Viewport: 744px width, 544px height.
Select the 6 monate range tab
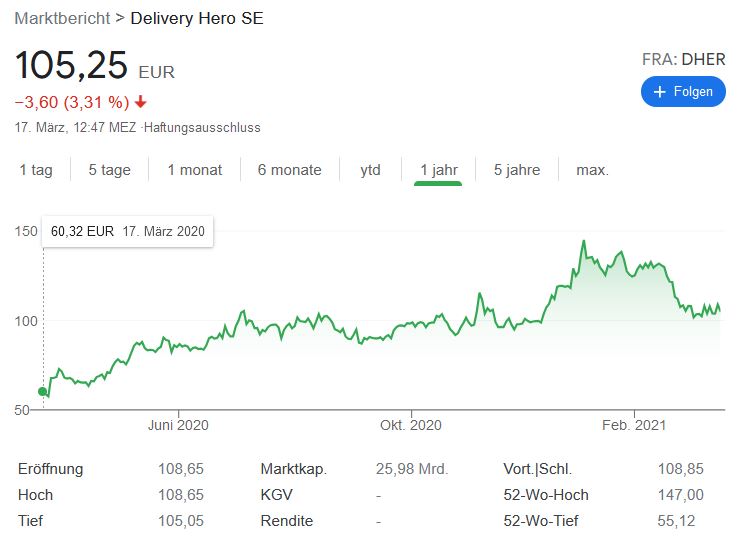coord(289,170)
